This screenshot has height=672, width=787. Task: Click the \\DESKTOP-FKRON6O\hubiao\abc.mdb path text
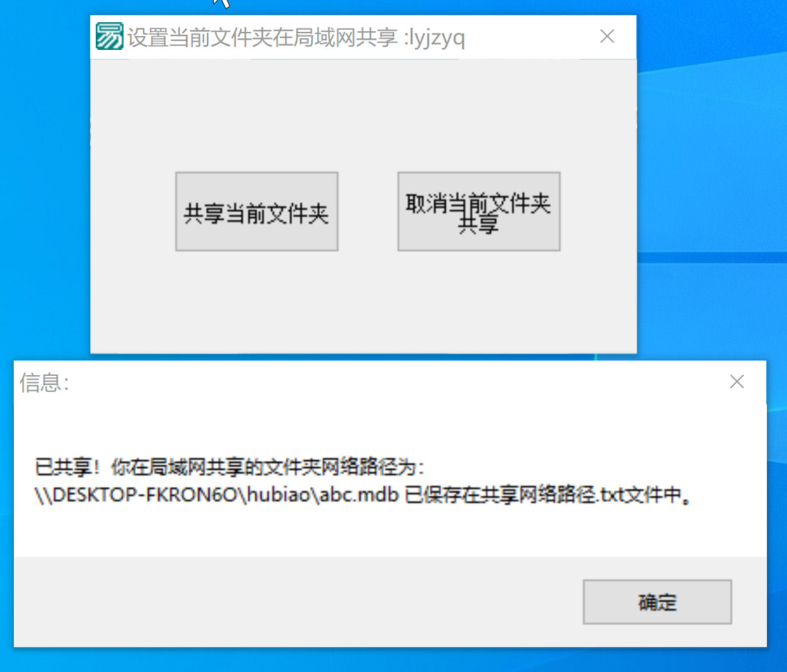[x=217, y=495]
